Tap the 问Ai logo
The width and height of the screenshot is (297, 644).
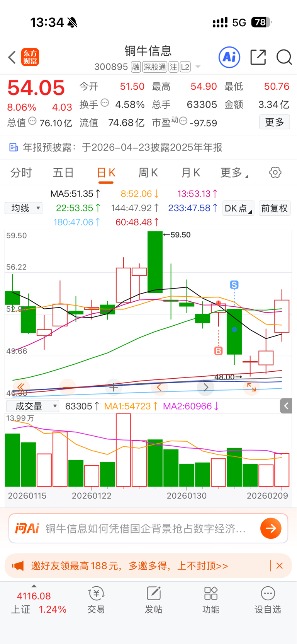[27, 528]
